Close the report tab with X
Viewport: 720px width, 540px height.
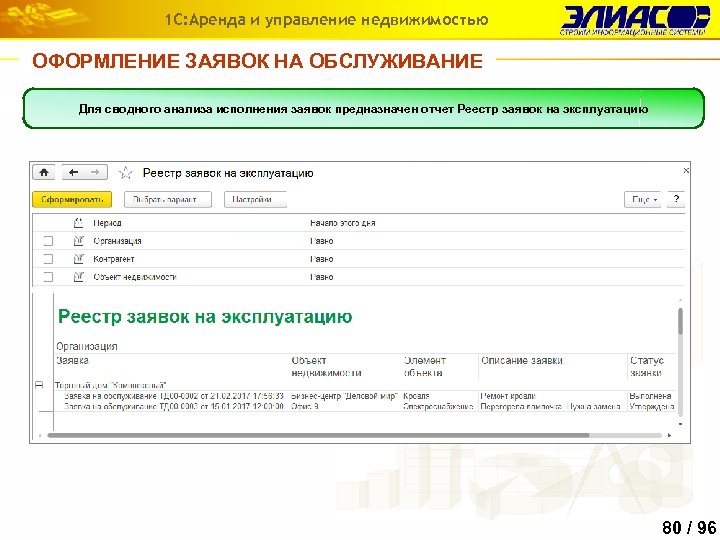686,171
